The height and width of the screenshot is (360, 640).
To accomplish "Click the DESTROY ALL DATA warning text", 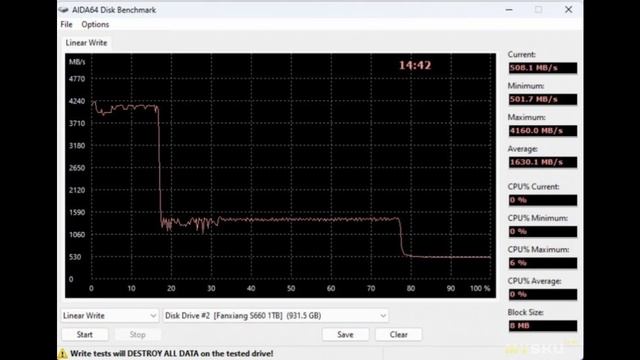I will click(172, 353).
